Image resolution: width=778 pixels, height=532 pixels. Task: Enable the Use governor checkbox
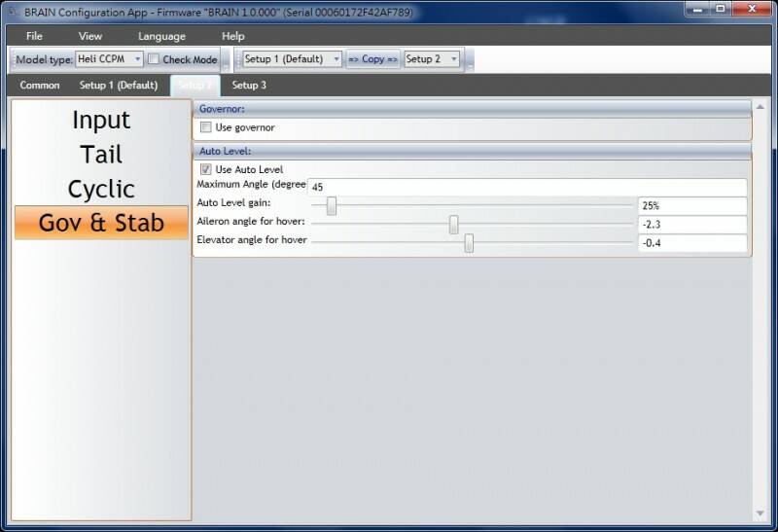(205, 127)
